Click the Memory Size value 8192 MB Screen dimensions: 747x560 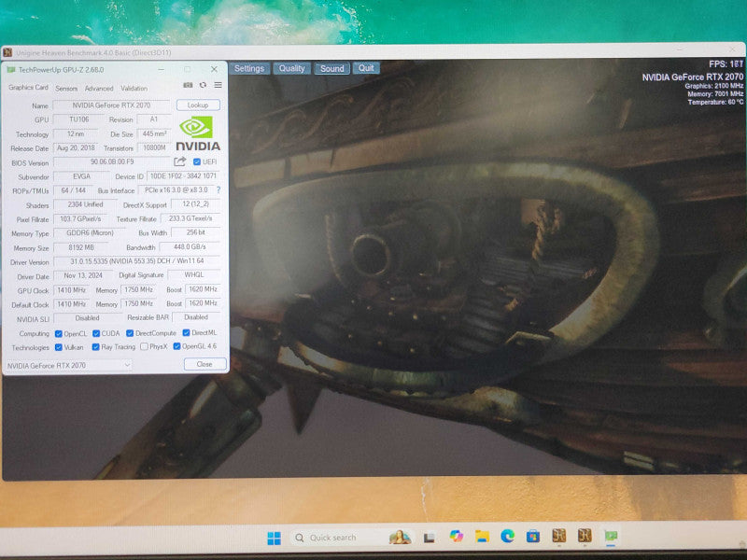tap(80, 247)
